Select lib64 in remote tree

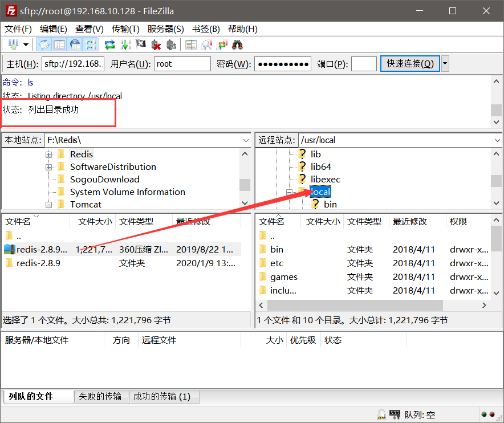[x=320, y=167]
